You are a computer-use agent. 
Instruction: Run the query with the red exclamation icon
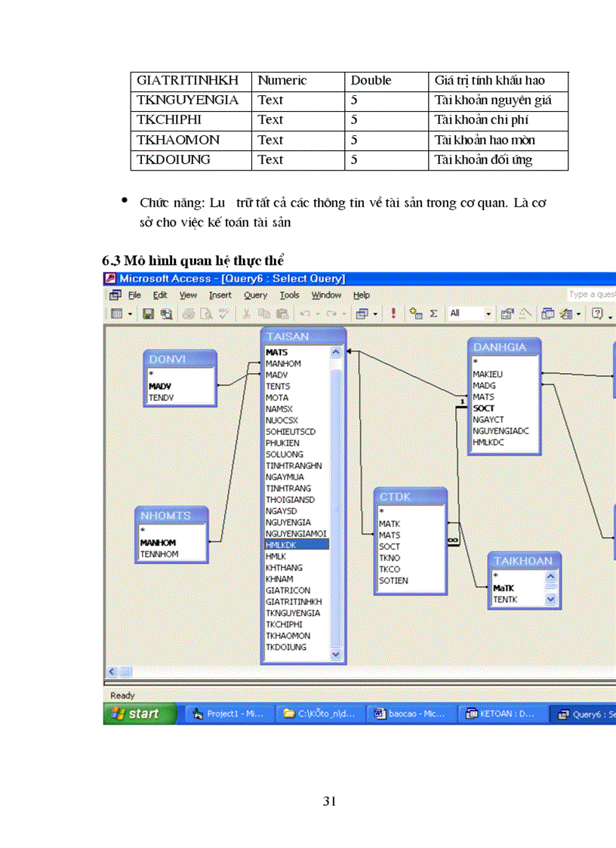coord(393,313)
